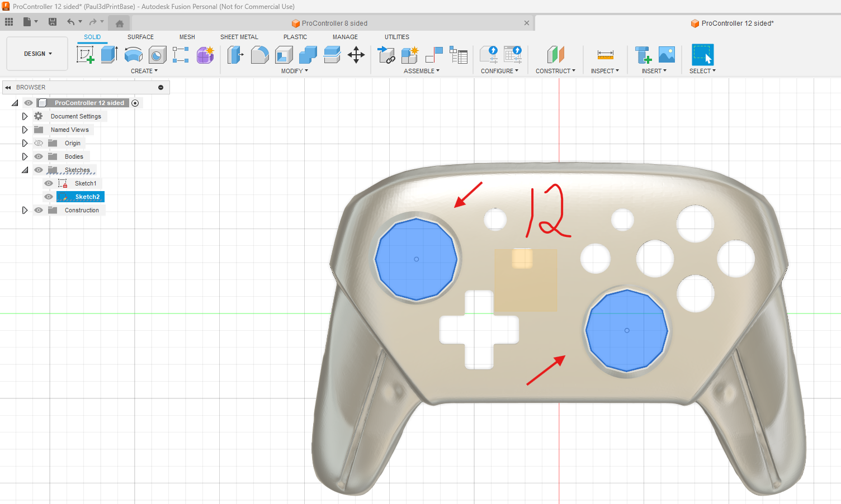Select the Extrude tool
The image size is (841, 504).
pyautogui.click(x=109, y=55)
